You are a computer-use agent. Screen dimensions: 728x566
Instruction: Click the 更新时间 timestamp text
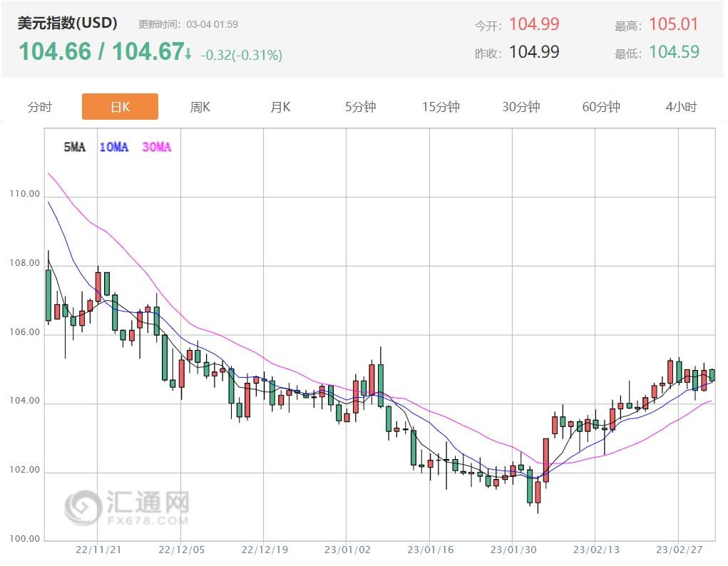[188, 24]
